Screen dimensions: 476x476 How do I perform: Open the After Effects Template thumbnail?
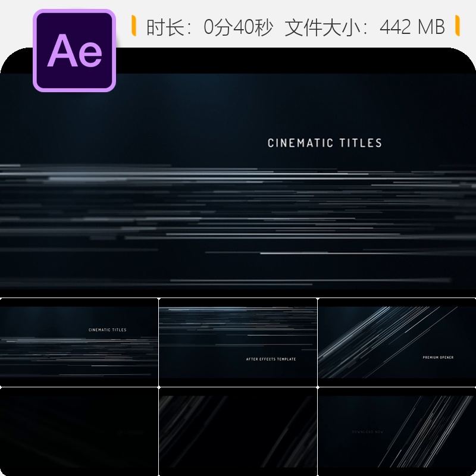(237, 342)
